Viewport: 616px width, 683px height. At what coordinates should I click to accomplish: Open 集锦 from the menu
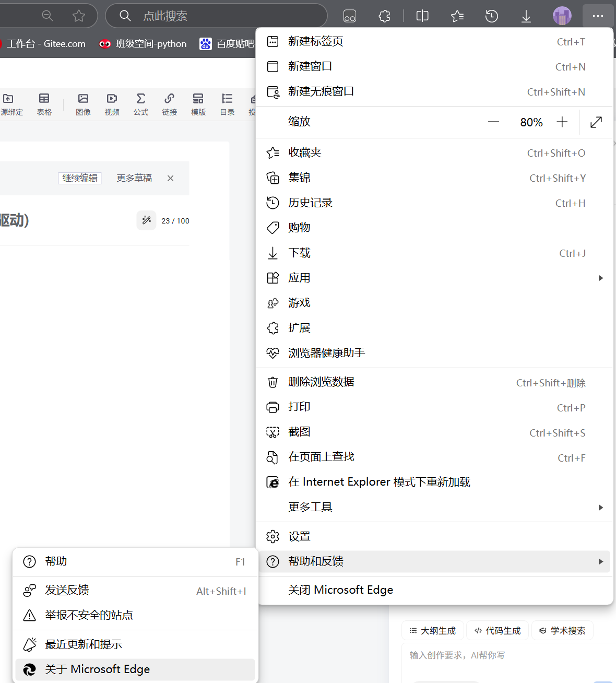click(x=434, y=178)
